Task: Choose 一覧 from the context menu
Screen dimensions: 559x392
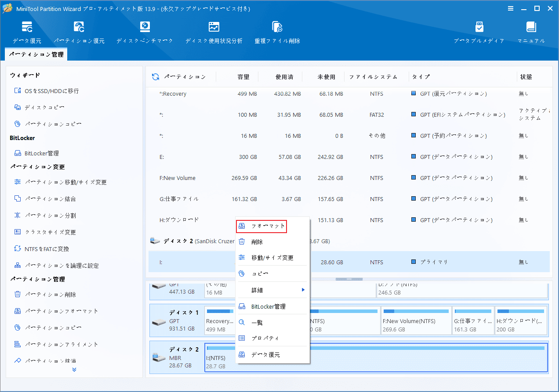Action: pyautogui.click(x=273, y=323)
